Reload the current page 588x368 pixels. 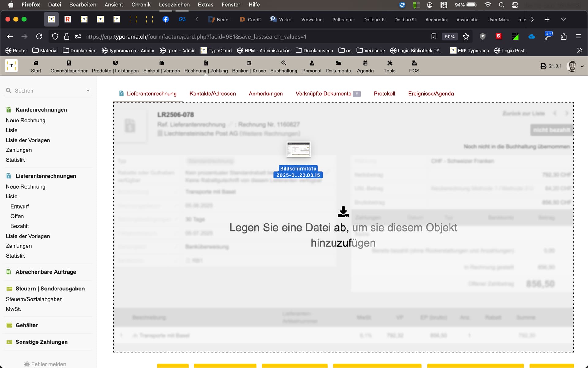pos(39,36)
